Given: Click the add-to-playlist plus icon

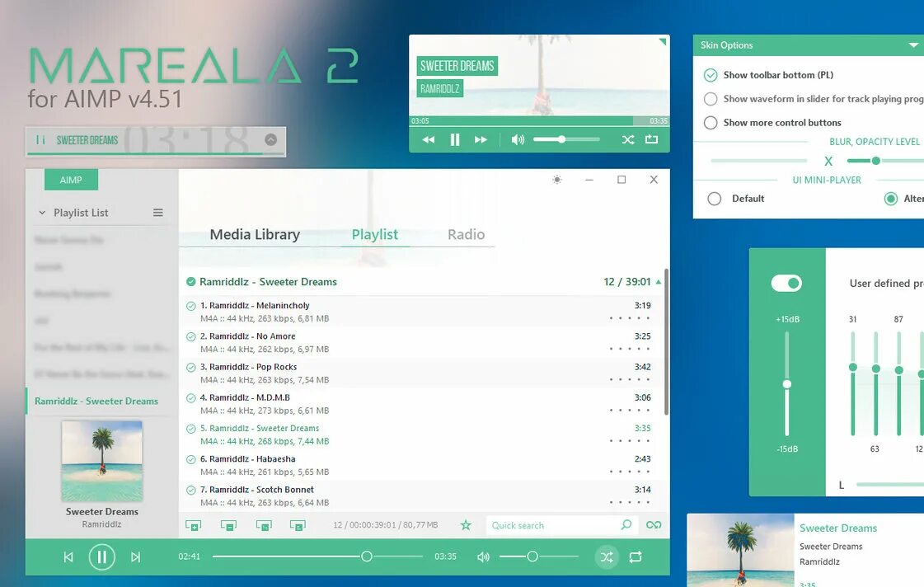Looking at the screenshot, I should tap(193, 525).
